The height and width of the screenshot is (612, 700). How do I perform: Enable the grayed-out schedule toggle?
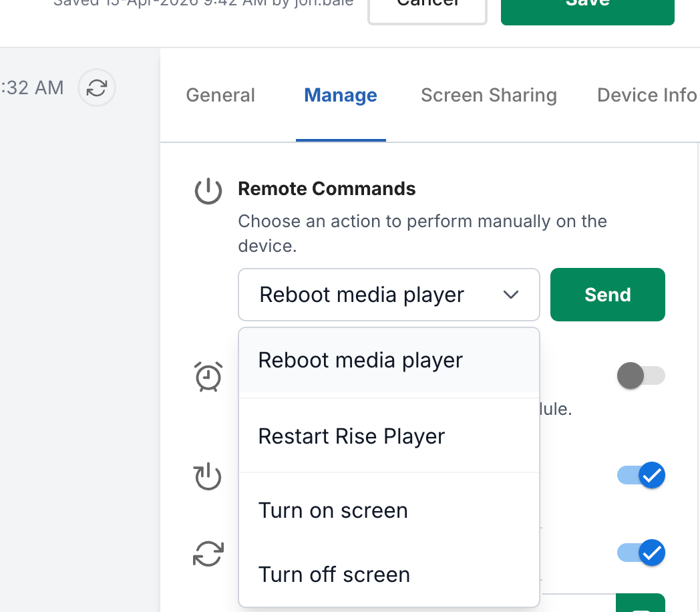(x=641, y=375)
